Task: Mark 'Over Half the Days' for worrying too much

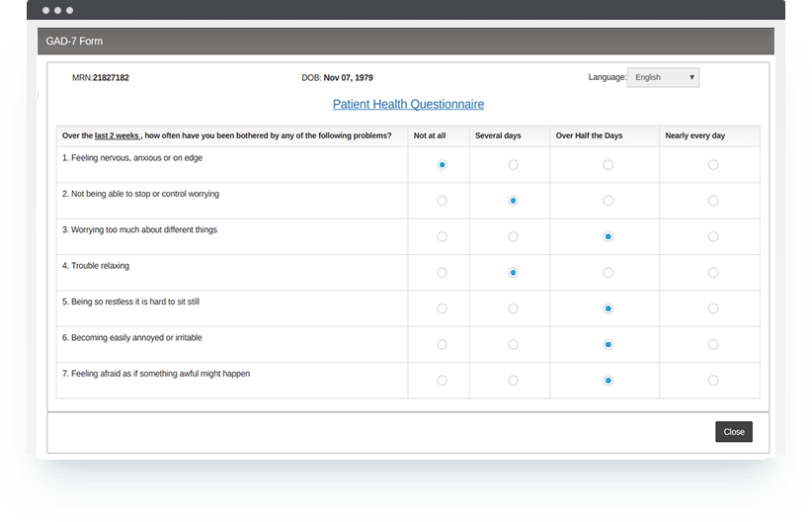Action: click(x=608, y=237)
